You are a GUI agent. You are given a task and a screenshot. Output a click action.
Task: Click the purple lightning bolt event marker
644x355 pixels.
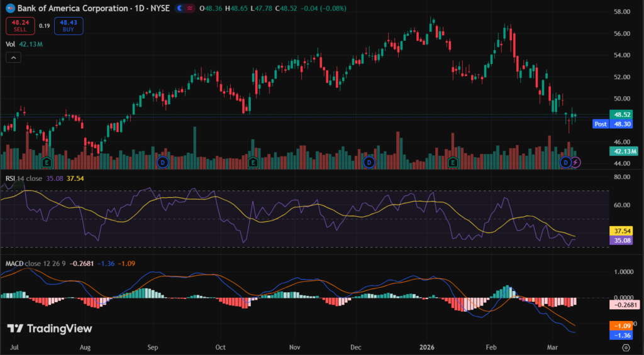coord(575,162)
